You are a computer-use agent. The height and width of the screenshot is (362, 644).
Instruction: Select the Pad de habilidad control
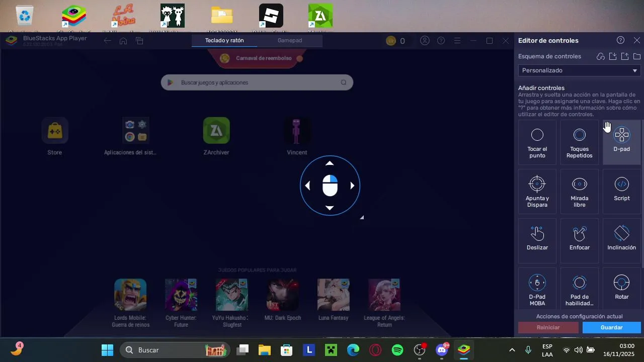click(x=580, y=289)
